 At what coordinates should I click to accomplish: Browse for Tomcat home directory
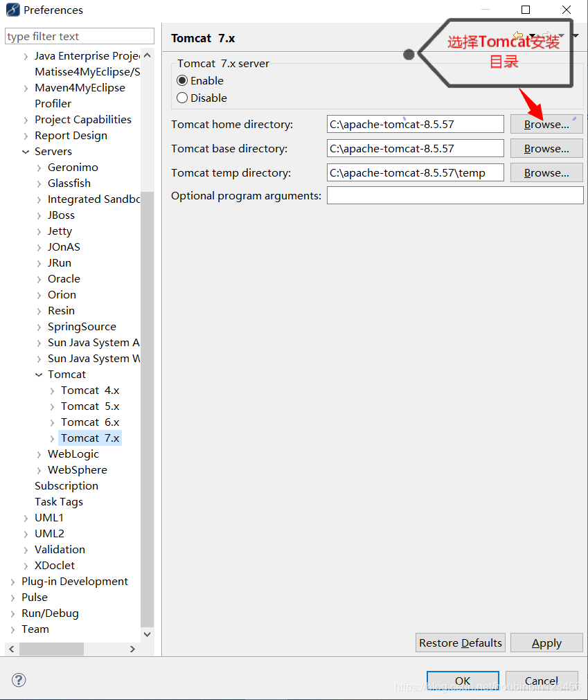[x=546, y=124]
